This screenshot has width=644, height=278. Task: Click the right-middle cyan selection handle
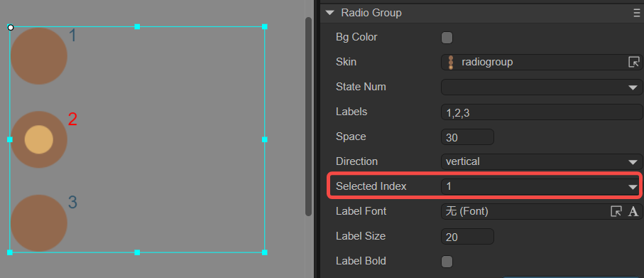(x=265, y=139)
